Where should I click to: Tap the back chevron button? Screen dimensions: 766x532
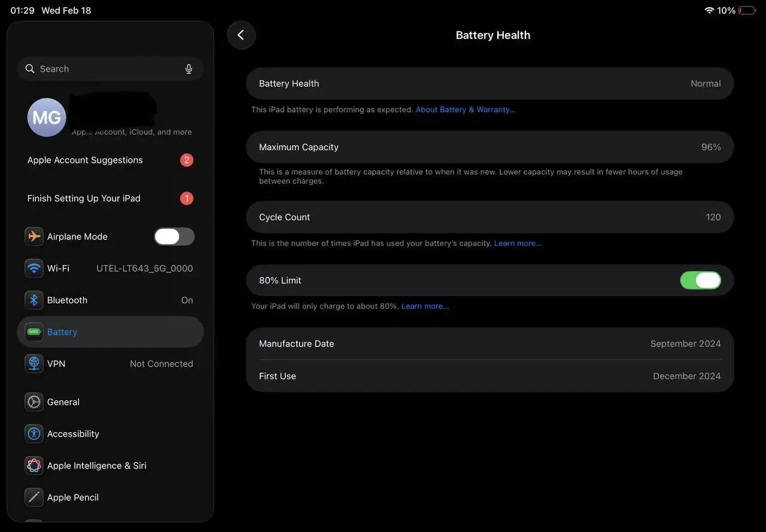tap(241, 35)
